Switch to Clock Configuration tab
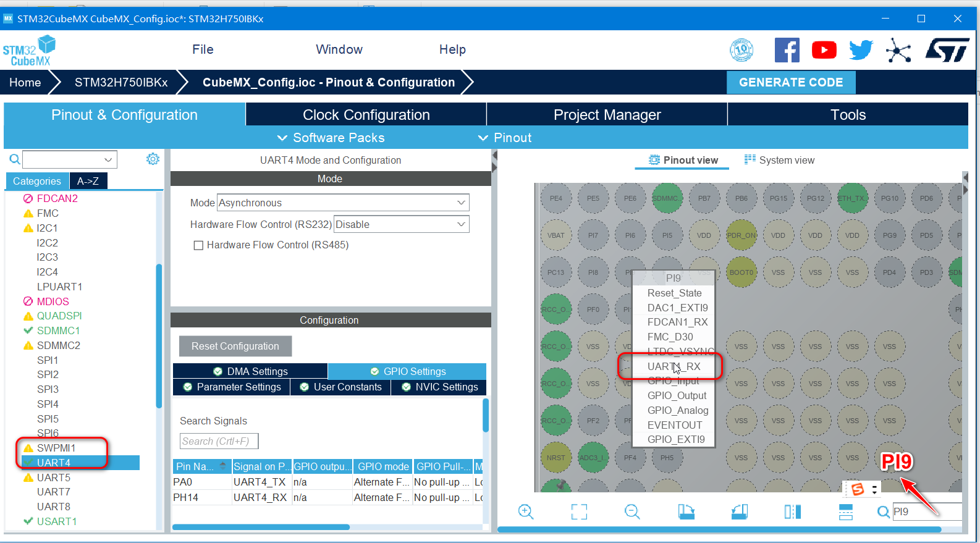Image resolution: width=980 pixels, height=543 pixels. pos(366,115)
